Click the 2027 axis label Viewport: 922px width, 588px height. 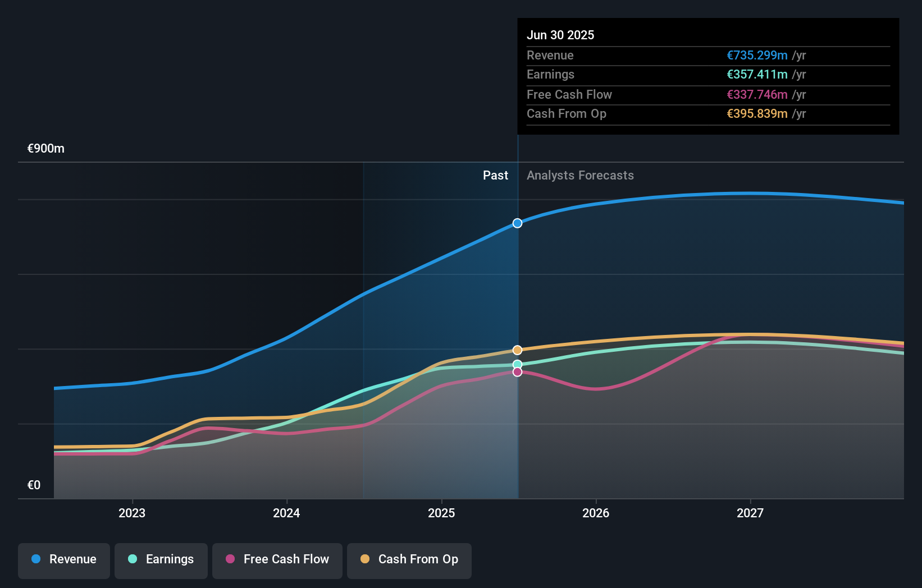coord(751,512)
